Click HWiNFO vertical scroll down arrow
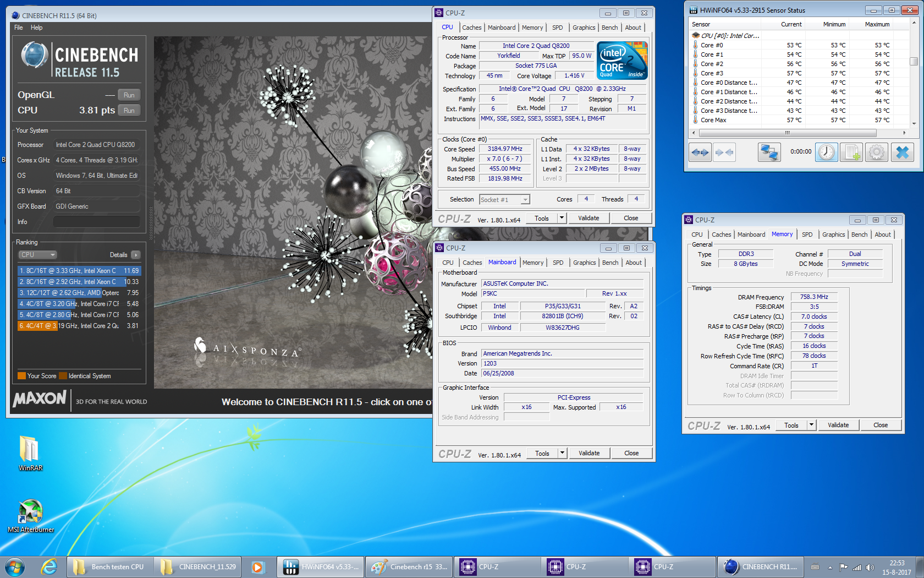924x578 pixels. click(x=914, y=124)
